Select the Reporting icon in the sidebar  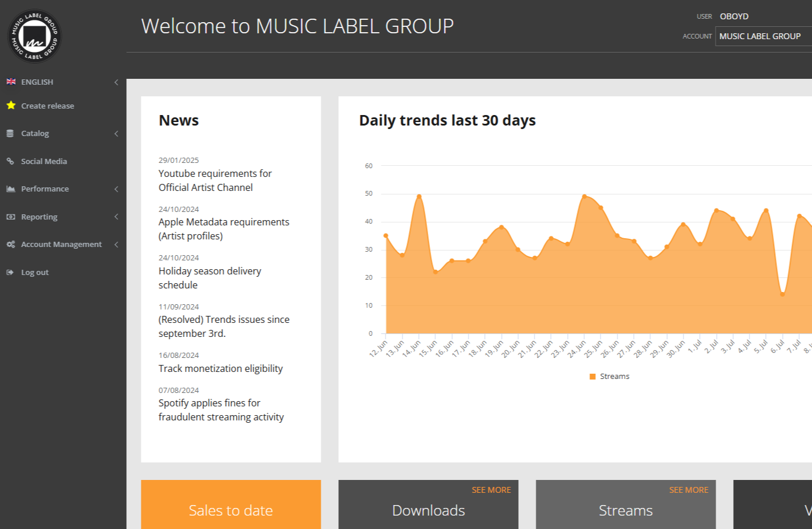point(9,217)
